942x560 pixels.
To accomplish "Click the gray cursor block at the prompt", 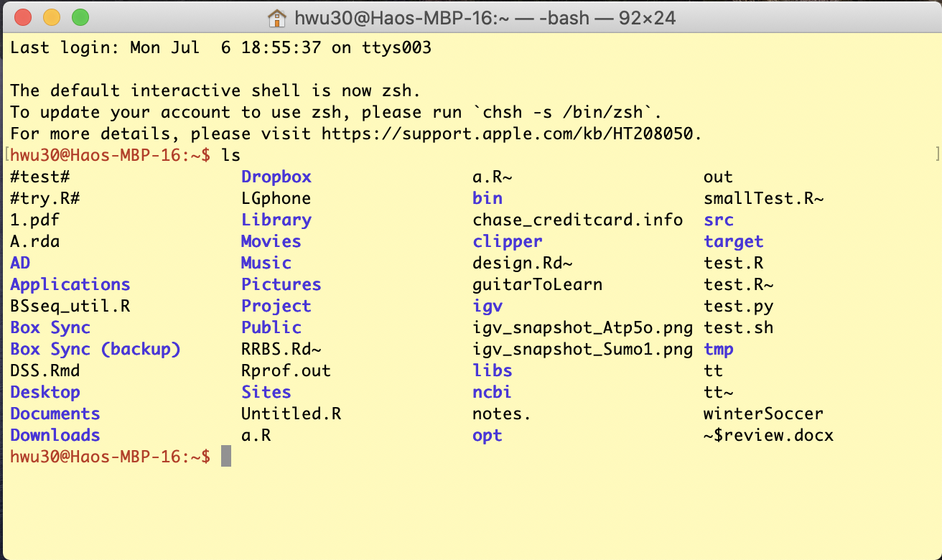I will (x=226, y=456).
